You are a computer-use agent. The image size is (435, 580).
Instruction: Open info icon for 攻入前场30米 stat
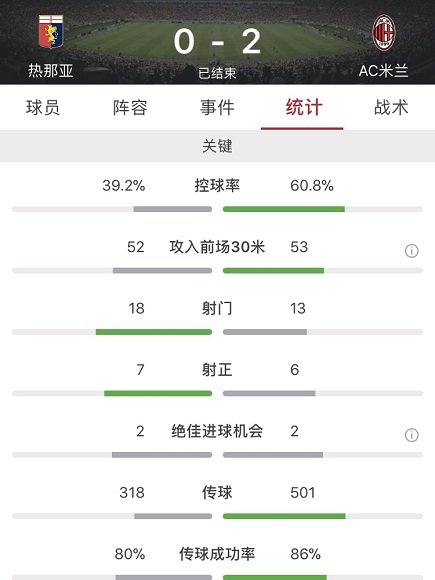pyautogui.click(x=411, y=251)
